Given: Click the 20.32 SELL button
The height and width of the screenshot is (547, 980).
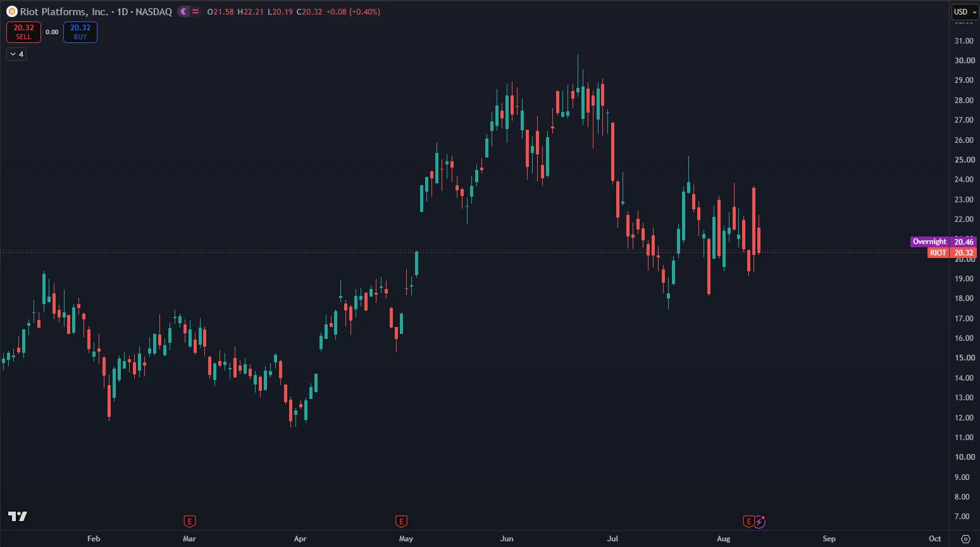Looking at the screenshot, I should [23, 32].
